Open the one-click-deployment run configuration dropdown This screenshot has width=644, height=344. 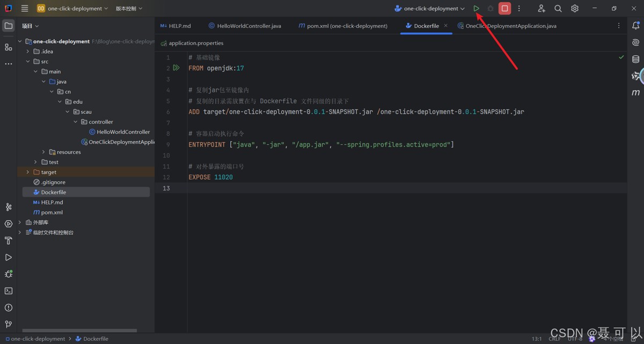click(429, 9)
